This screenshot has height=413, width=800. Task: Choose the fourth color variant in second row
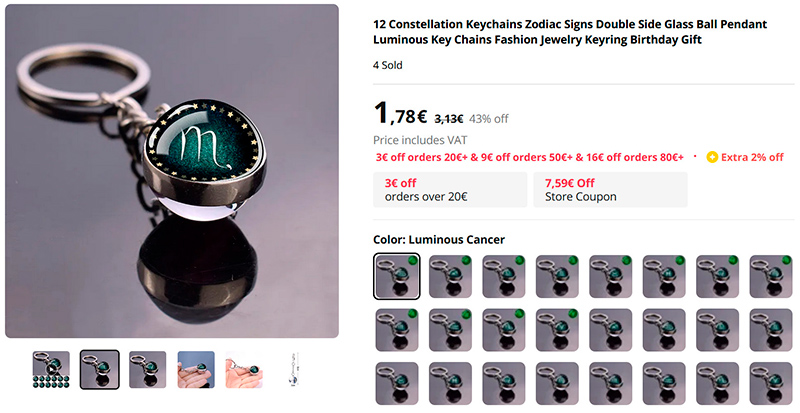click(557, 330)
